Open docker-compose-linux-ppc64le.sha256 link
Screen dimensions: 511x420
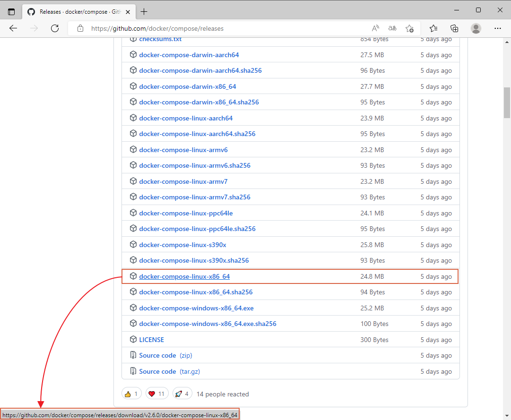[198, 229]
